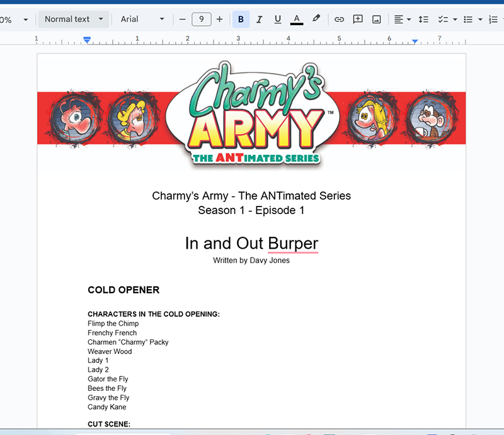Click the right indent marker on ruler
The image size is (504, 435).
(x=415, y=42)
